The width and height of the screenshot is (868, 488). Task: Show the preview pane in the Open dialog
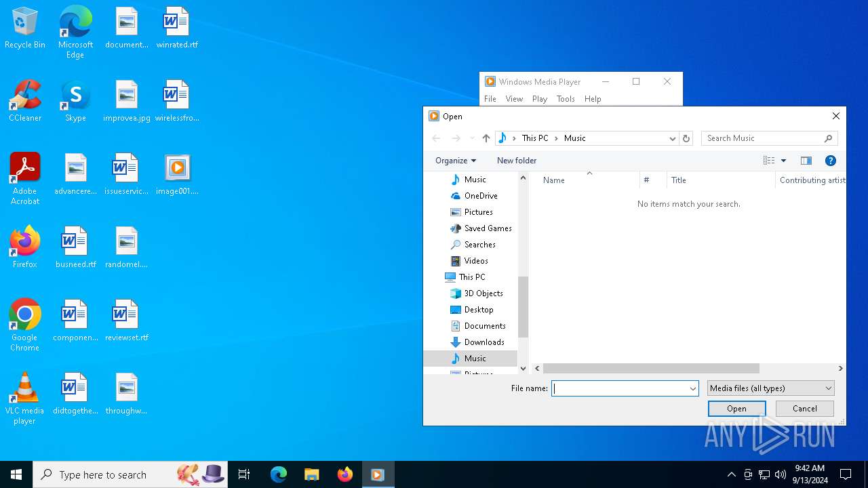point(806,161)
